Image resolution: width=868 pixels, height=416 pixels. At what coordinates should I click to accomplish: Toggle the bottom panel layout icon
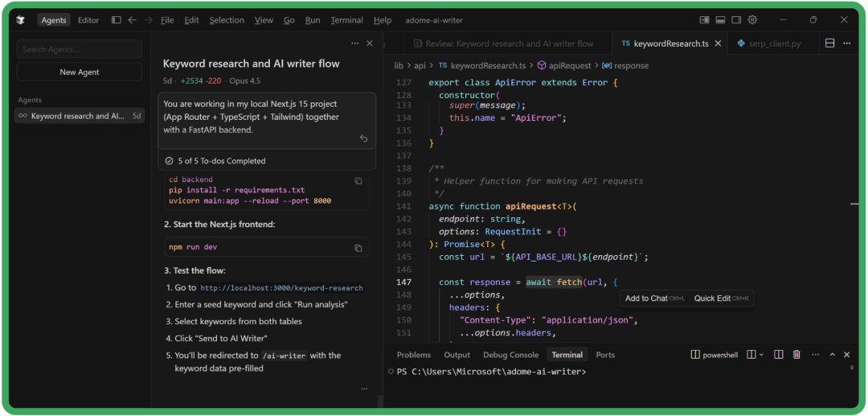click(720, 20)
